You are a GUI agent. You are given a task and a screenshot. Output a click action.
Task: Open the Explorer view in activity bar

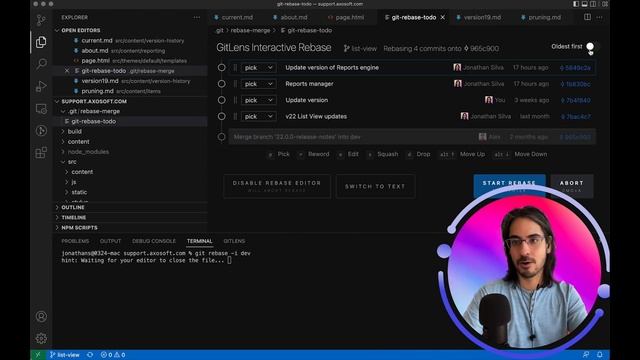click(x=41, y=42)
